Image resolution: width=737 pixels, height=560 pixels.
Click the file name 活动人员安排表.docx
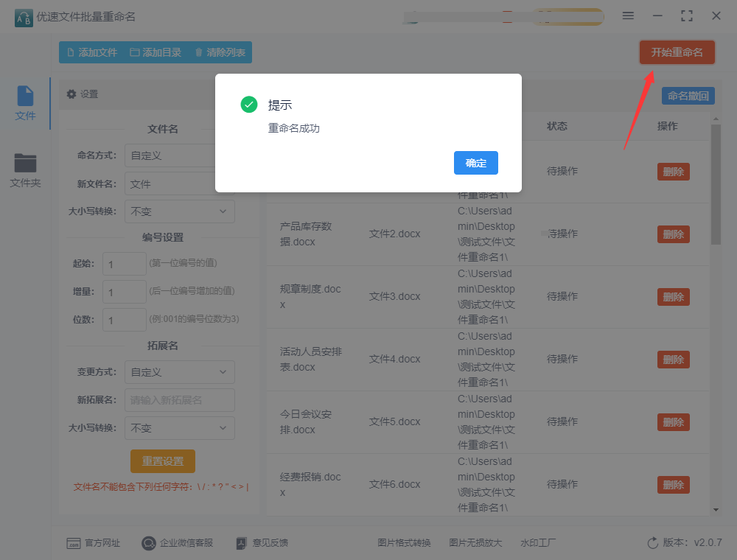pos(311,359)
